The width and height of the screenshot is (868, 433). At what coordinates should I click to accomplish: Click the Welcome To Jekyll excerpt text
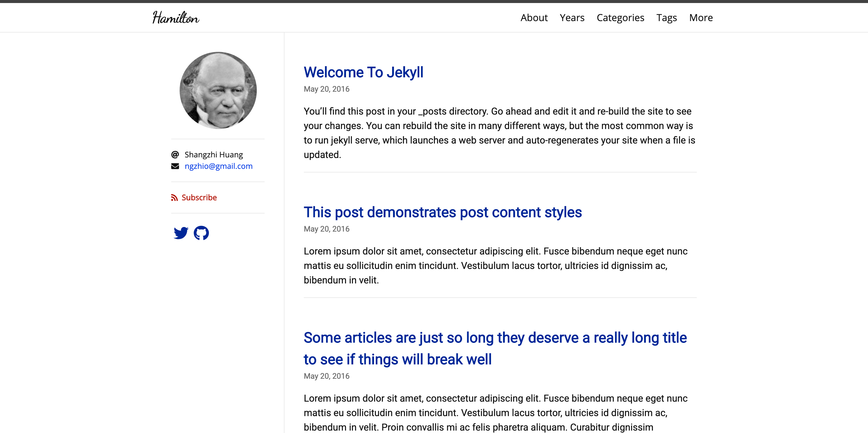point(499,133)
